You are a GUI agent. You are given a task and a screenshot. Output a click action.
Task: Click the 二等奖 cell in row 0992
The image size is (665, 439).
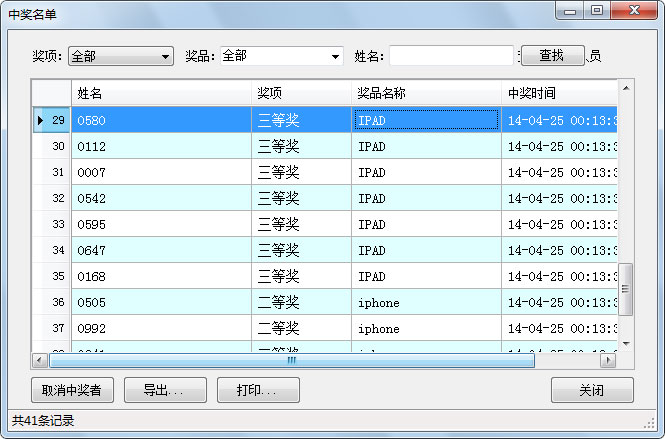tap(301, 328)
